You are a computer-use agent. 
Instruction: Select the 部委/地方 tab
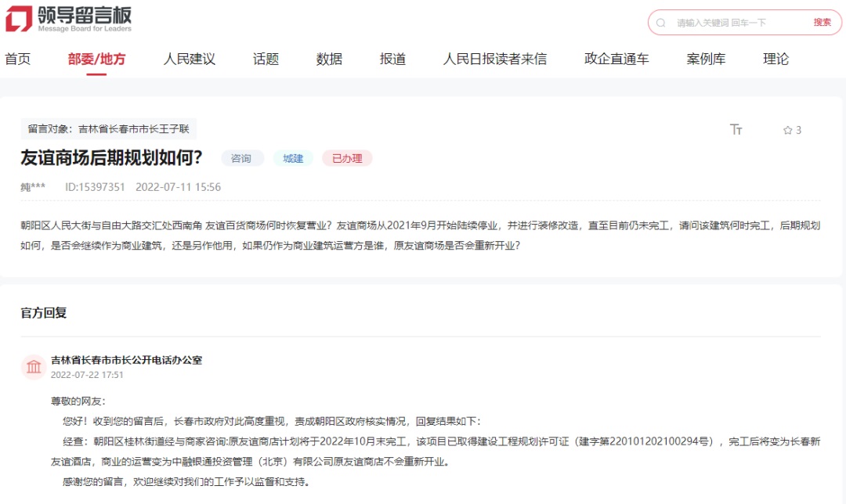pos(96,59)
